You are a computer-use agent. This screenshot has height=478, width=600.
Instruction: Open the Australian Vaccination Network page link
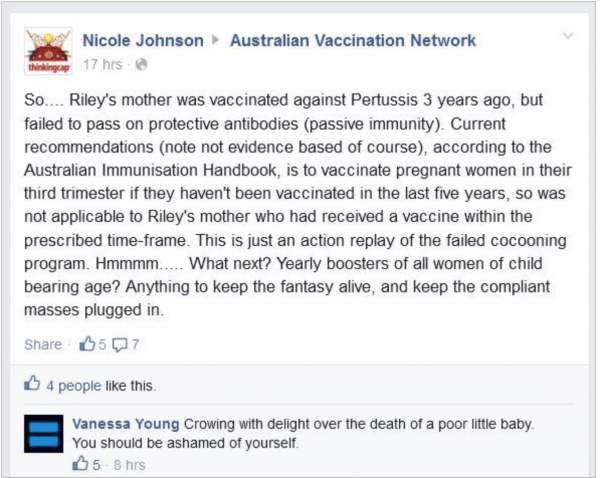[353, 41]
